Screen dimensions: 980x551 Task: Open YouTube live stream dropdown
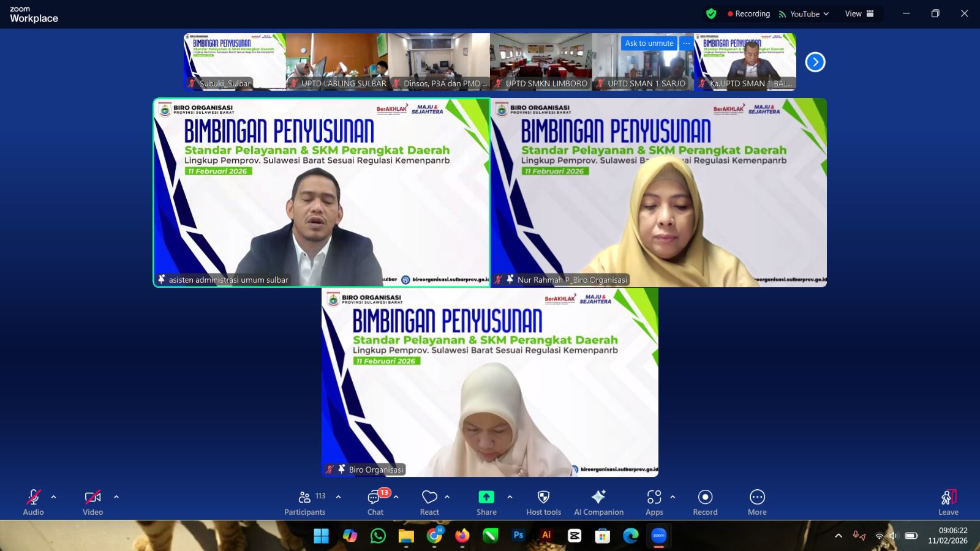coord(804,14)
